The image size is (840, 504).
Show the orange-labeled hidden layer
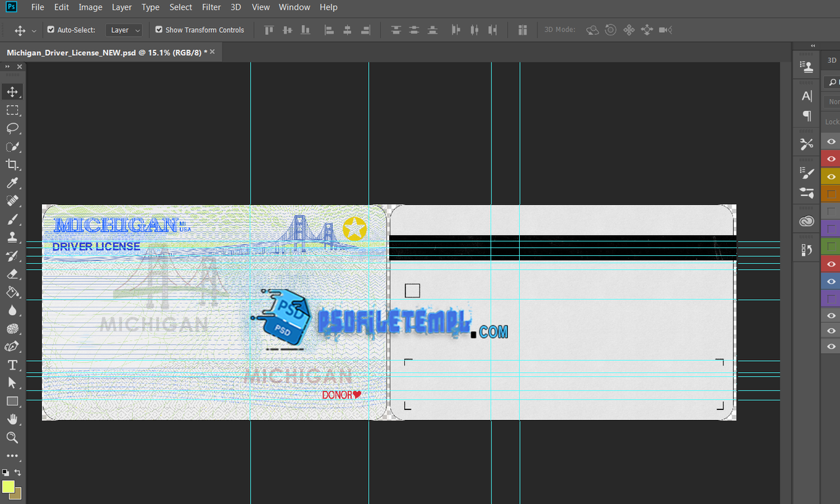coord(831,194)
